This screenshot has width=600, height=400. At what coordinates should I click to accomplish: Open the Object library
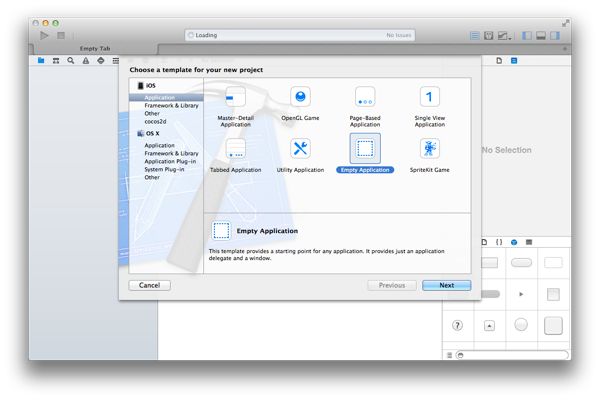click(514, 242)
